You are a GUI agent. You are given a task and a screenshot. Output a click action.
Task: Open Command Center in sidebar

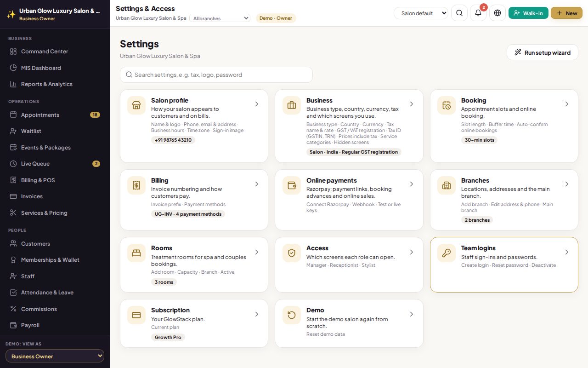55,52
